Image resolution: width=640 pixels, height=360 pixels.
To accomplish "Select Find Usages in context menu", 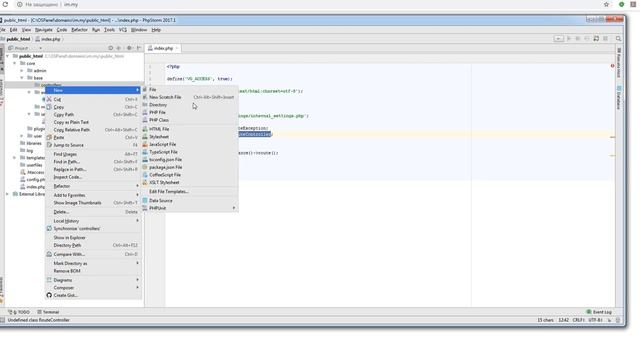I will 93,154.
